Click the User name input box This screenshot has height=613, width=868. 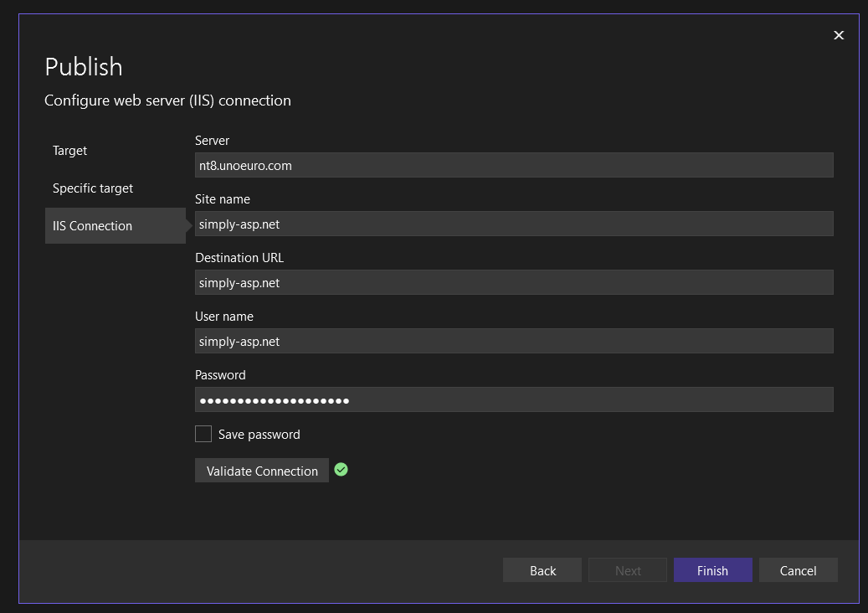point(513,341)
